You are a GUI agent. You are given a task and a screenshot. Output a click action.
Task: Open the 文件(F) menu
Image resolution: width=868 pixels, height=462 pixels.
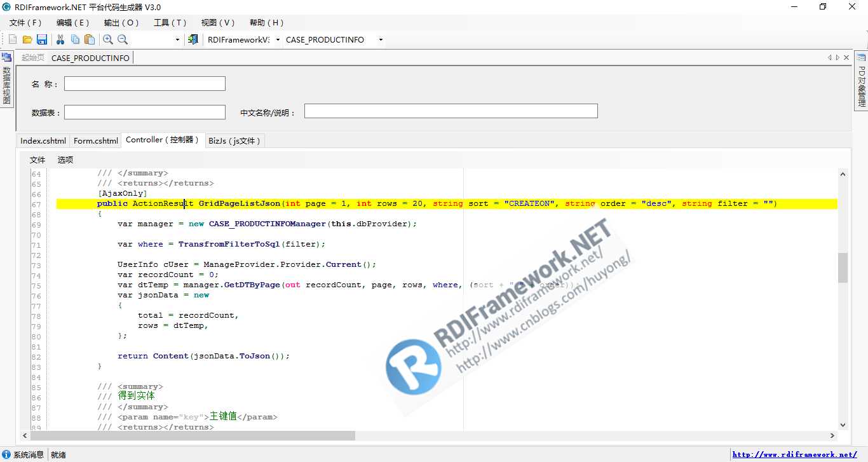coord(25,22)
